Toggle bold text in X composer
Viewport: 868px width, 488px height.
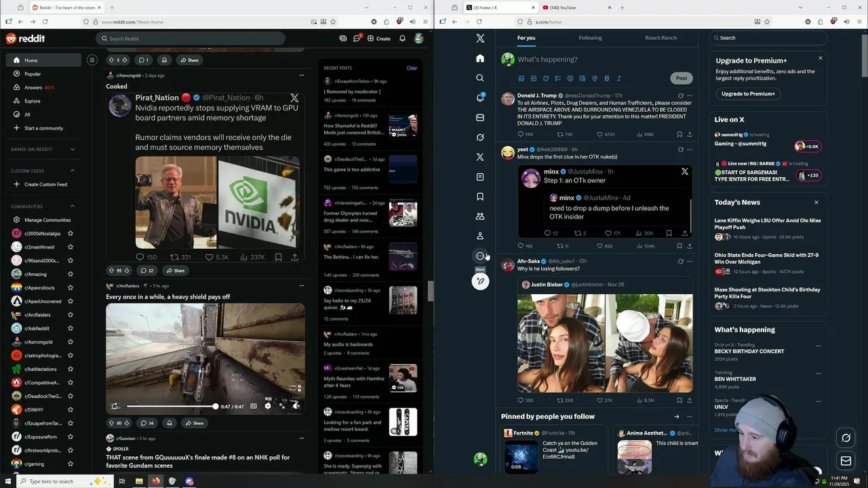click(x=606, y=79)
